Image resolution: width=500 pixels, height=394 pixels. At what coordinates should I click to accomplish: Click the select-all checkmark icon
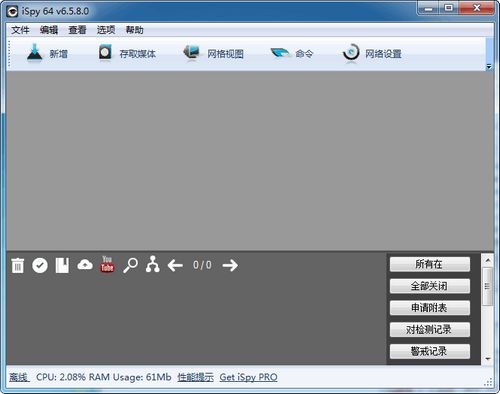40,265
